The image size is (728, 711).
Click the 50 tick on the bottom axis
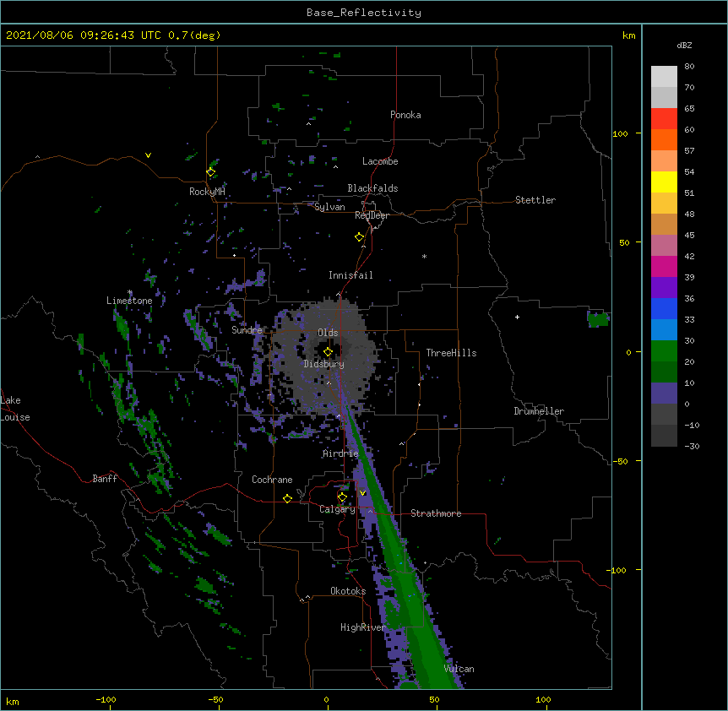tap(434, 699)
